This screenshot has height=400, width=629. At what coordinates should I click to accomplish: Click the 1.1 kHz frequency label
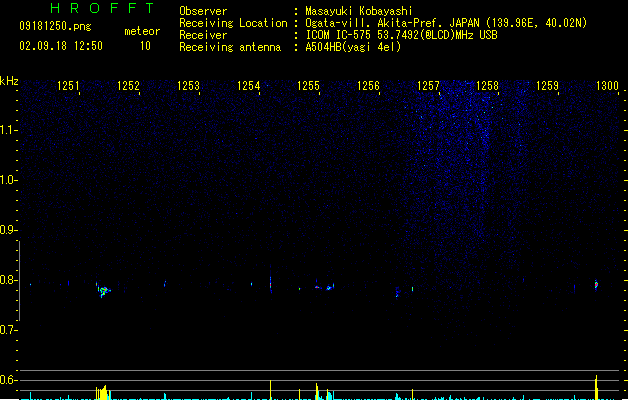click(x=7, y=130)
